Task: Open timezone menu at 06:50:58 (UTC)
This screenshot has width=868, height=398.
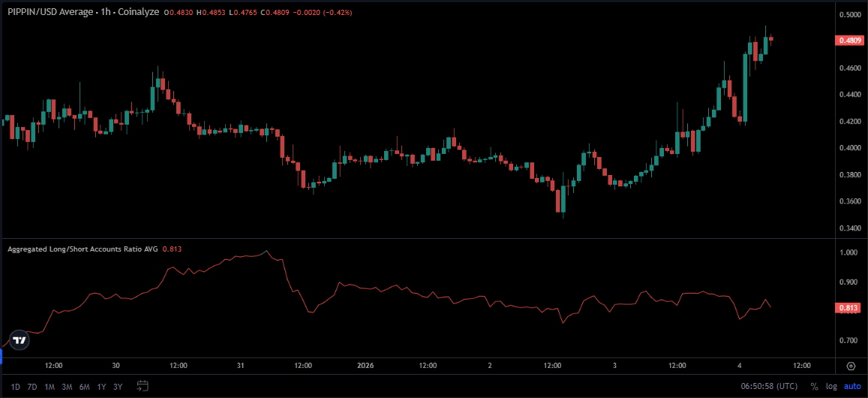Action: pos(770,386)
